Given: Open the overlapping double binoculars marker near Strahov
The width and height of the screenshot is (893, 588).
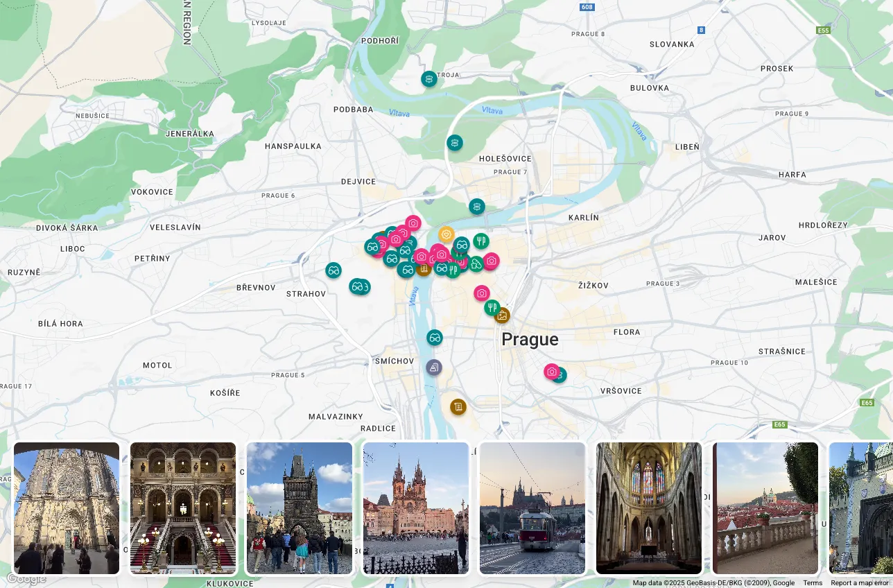Looking at the screenshot, I should [x=359, y=286].
